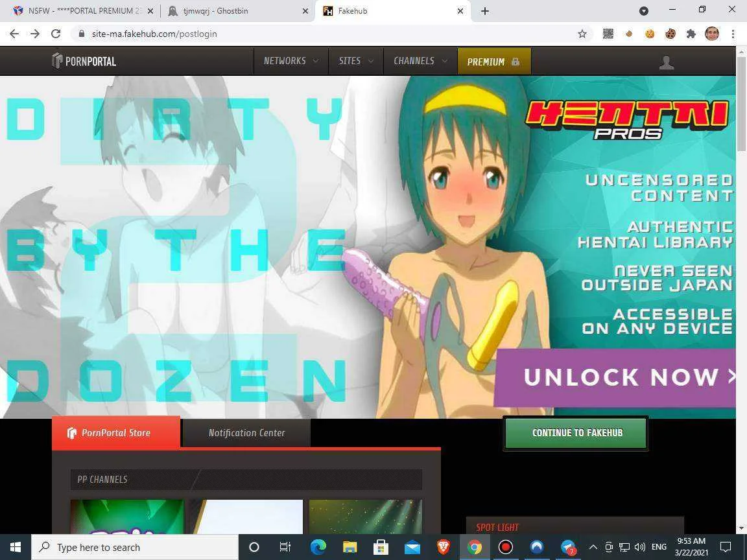Open the user account icon
Screen dimensions: 747x560
click(x=667, y=62)
